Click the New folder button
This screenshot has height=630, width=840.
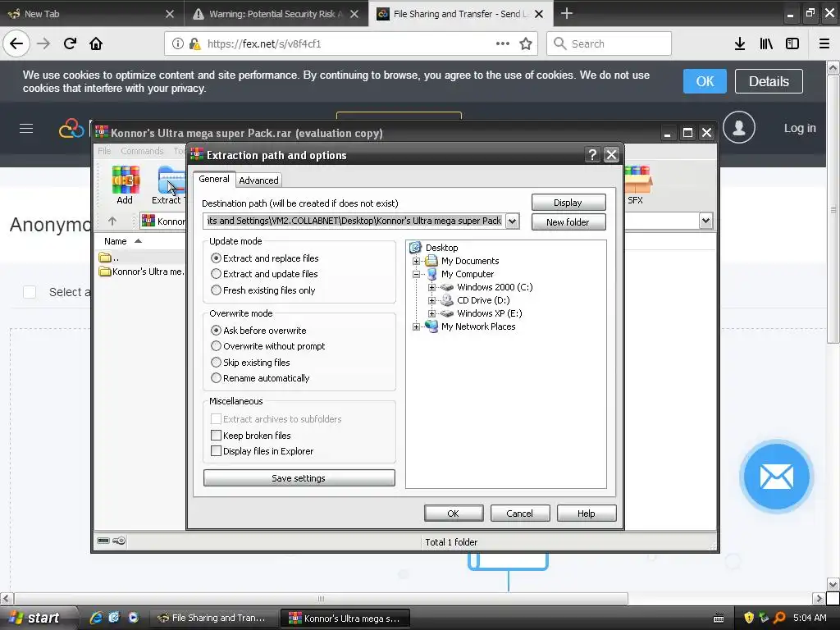[x=568, y=221]
